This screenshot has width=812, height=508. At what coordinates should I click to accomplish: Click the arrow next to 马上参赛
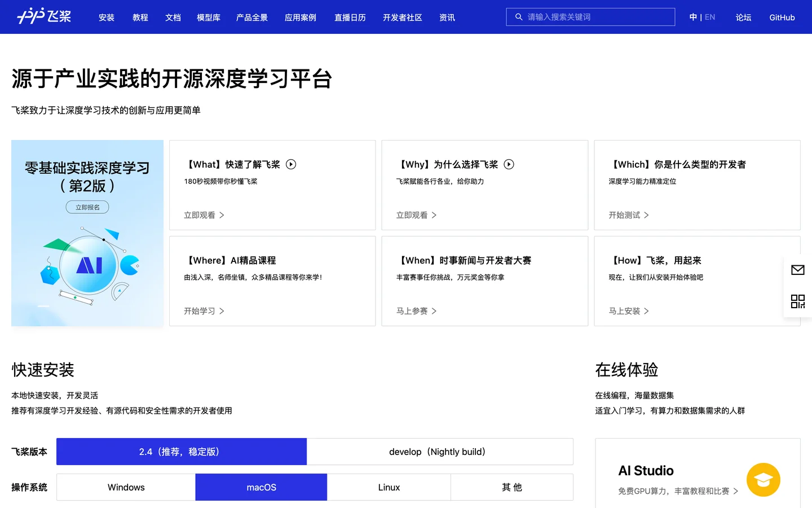coord(434,311)
